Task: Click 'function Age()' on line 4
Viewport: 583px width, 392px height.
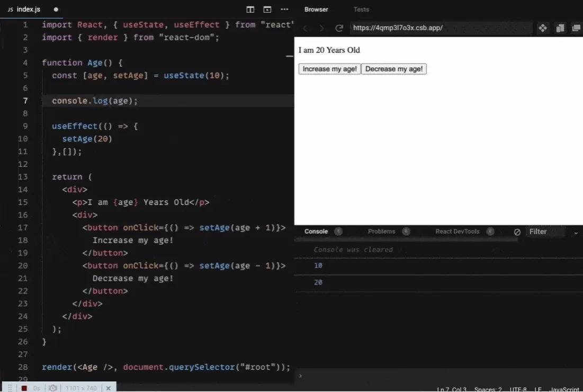Action: coord(77,63)
